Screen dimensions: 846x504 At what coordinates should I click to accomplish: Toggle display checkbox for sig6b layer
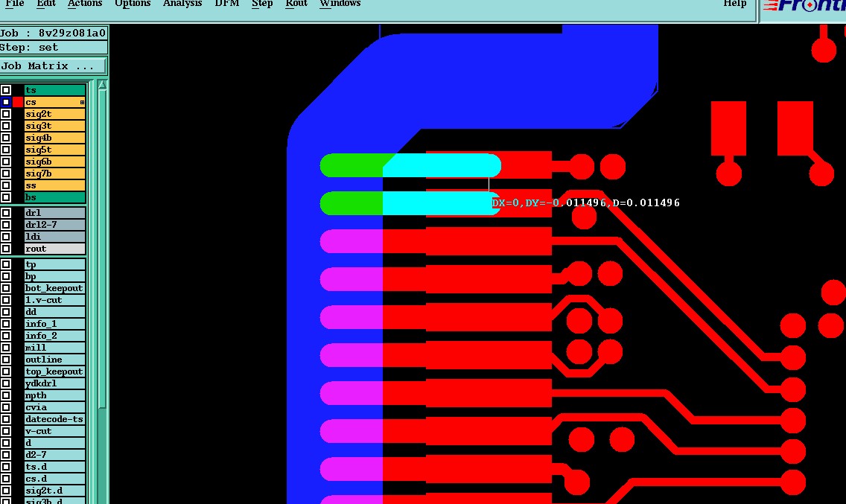[x=6, y=162]
